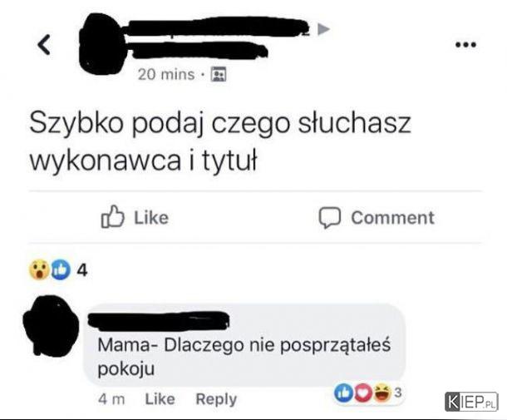The width and height of the screenshot is (507, 420).
Task: Click the heart reaction on the comment
Action: [x=364, y=393]
